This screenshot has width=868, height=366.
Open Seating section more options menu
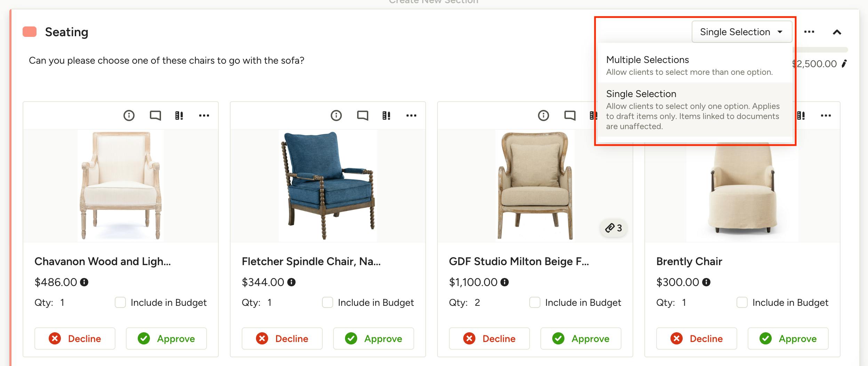809,32
